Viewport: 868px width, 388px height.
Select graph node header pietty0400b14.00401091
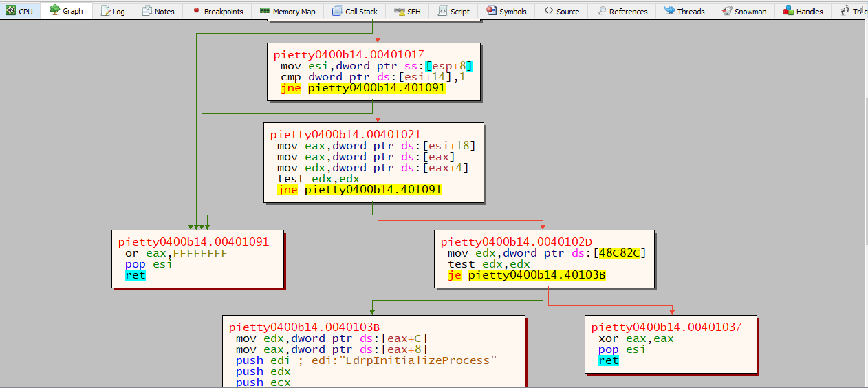coord(193,241)
